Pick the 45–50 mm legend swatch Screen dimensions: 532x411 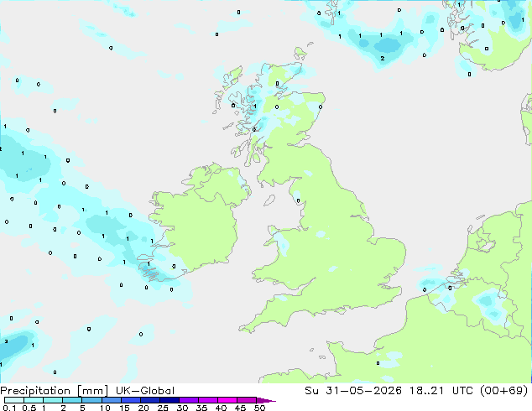(247, 400)
